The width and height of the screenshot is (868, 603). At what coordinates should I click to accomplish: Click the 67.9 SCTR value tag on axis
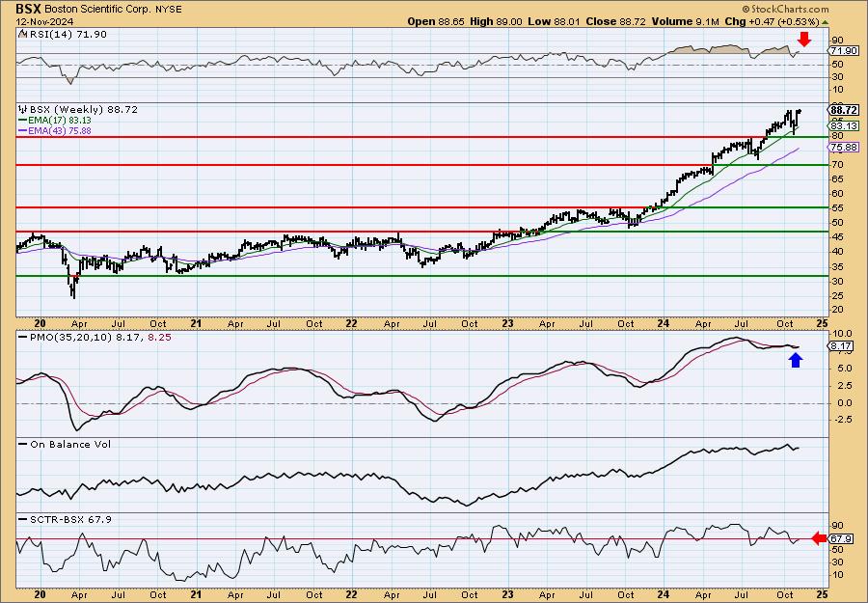[841, 538]
